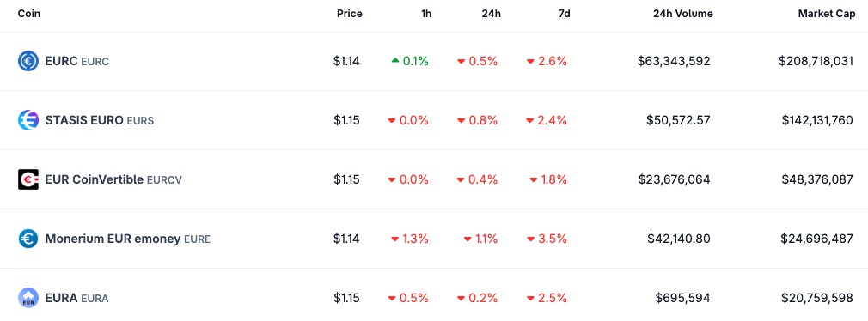Click EURA market cap value $20,759,598

pyautogui.click(x=817, y=299)
